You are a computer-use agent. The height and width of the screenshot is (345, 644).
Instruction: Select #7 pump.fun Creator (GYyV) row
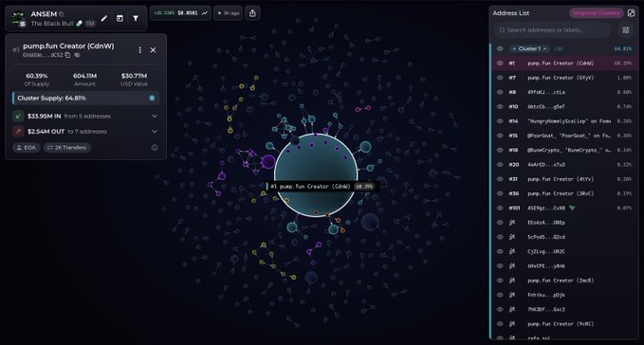click(x=564, y=78)
